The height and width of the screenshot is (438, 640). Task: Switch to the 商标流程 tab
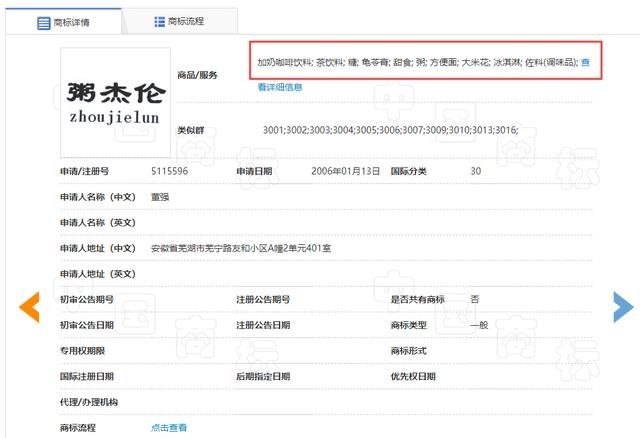click(x=180, y=21)
